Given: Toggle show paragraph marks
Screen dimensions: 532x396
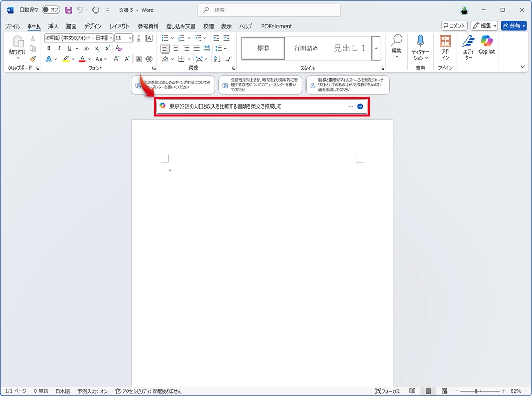Looking at the screenshot, I should [x=229, y=59].
